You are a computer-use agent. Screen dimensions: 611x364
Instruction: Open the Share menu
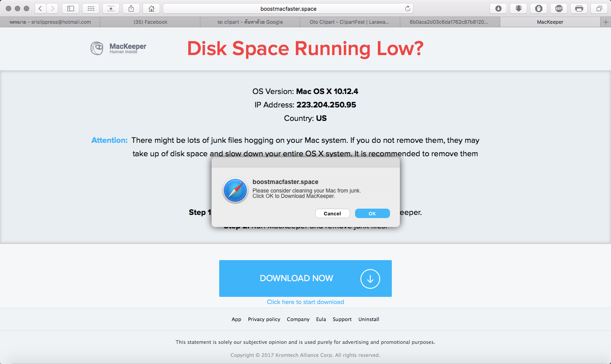(x=131, y=9)
